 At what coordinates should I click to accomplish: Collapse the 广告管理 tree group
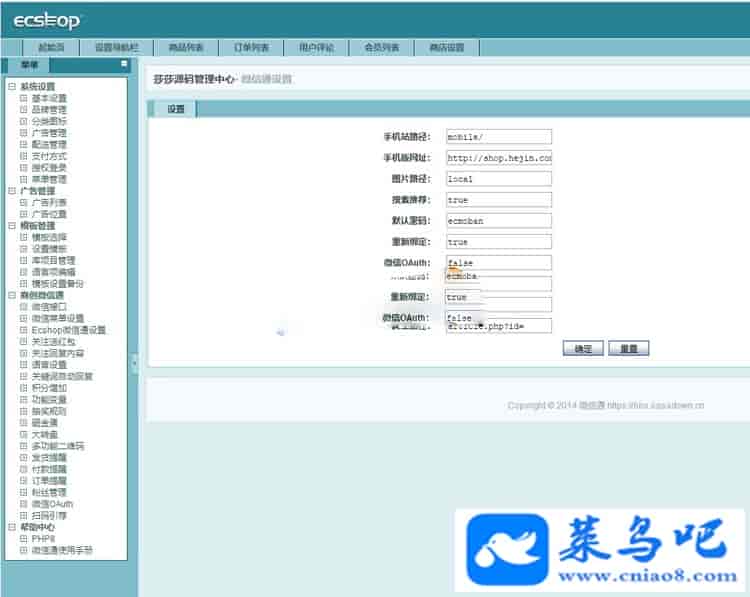11,191
